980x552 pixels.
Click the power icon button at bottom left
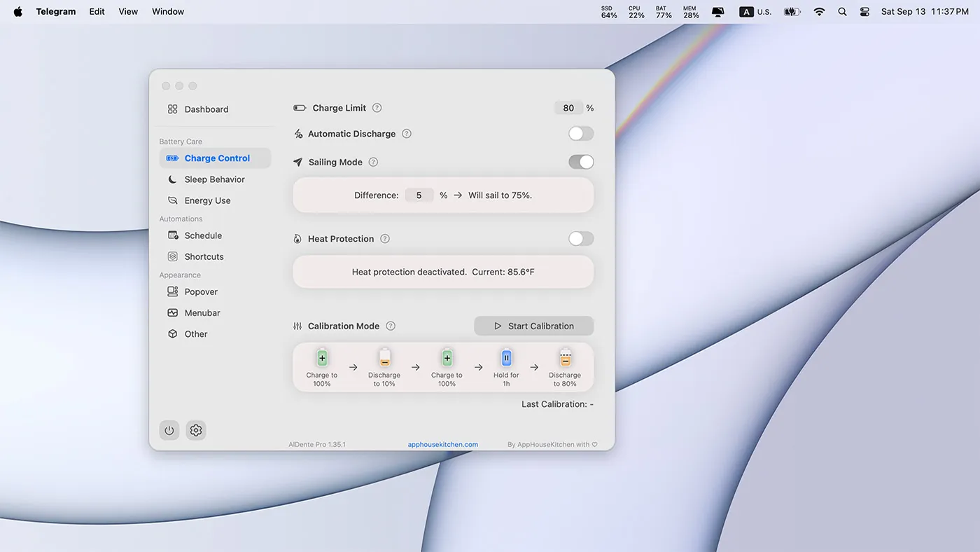(x=169, y=430)
